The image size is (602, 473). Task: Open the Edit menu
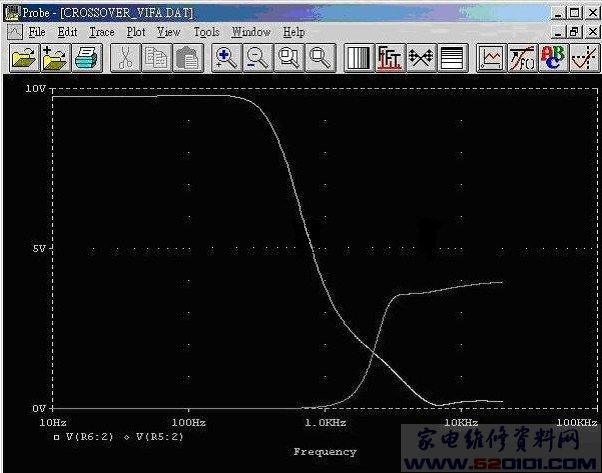[x=67, y=32]
